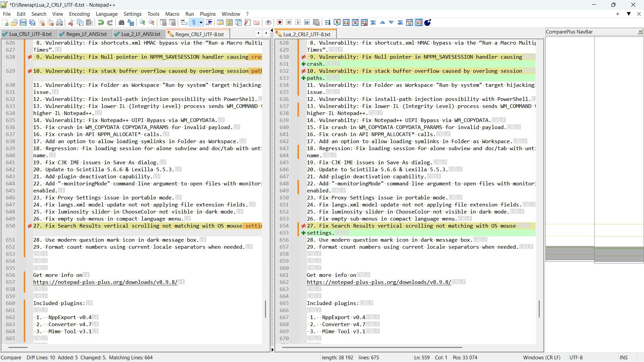Viewport: 644px width, 362px height.
Task: Open Find with the binoculars icon
Action: [x=121, y=22]
